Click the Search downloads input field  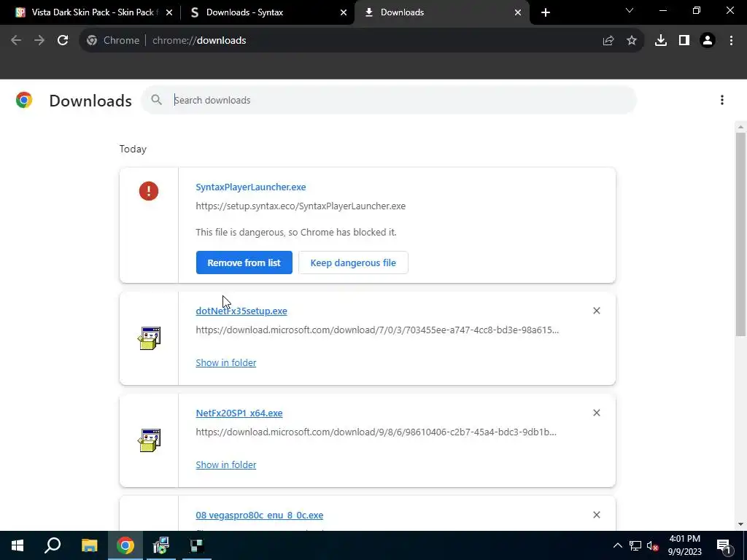(389, 100)
